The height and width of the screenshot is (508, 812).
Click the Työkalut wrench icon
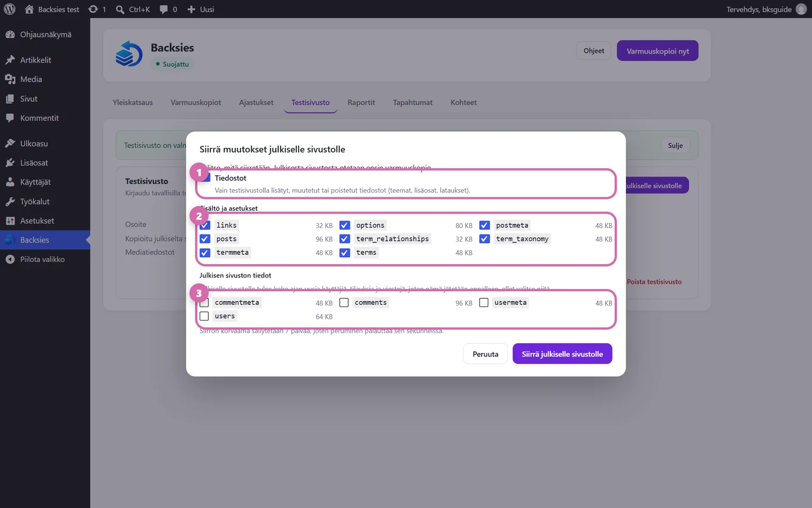coord(10,201)
